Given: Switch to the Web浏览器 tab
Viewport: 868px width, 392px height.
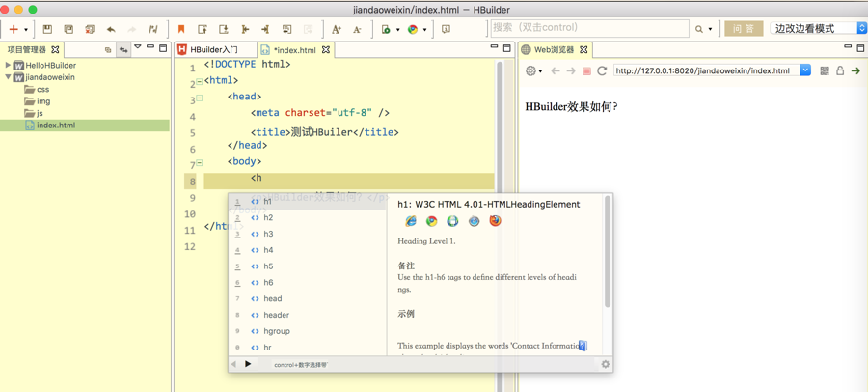Looking at the screenshot, I should click(x=555, y=49).
